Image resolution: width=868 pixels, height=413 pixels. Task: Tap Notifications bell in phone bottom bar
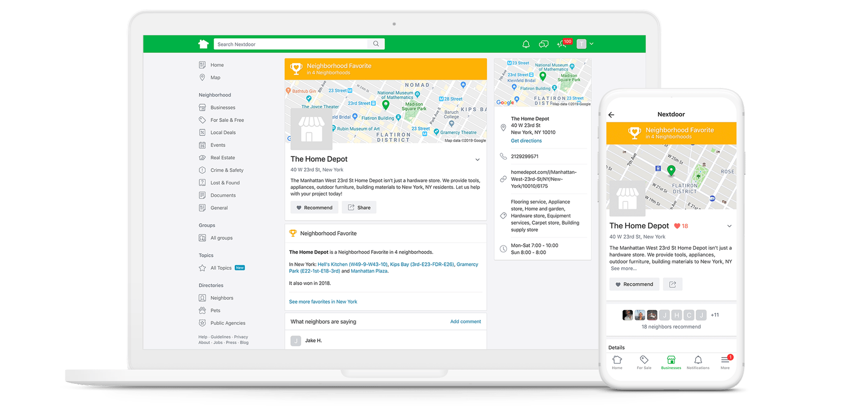pyautogui.click(x=698, y=362)
